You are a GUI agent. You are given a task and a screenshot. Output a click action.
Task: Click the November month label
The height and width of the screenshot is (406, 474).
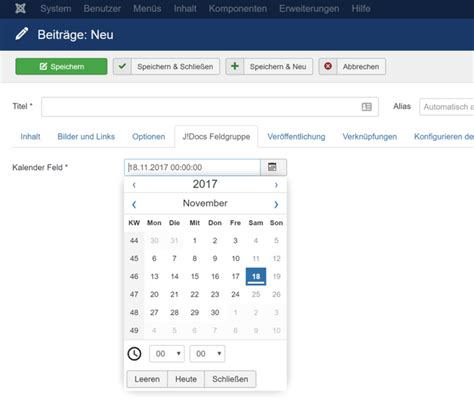205,203
